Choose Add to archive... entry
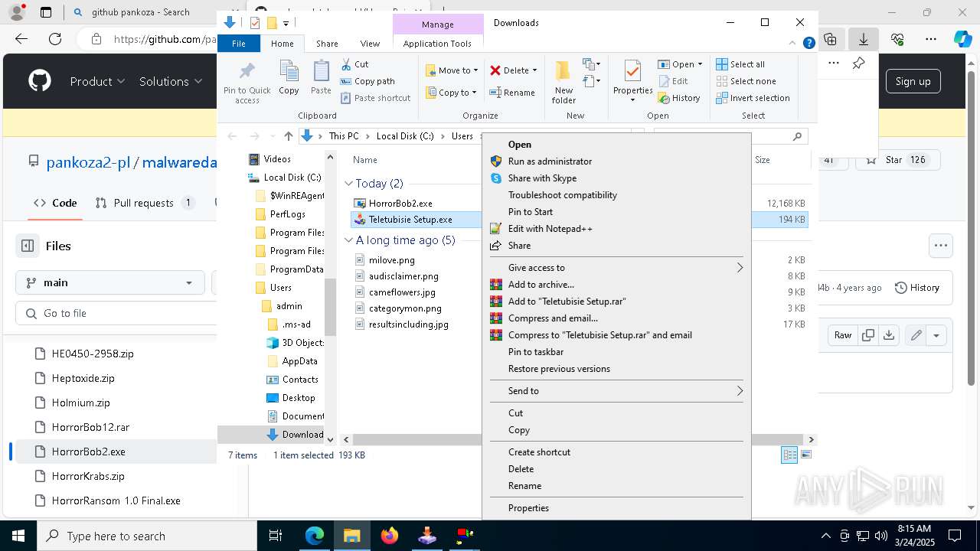Viewport: 980px width, 551px height. (x=616, y=285)
